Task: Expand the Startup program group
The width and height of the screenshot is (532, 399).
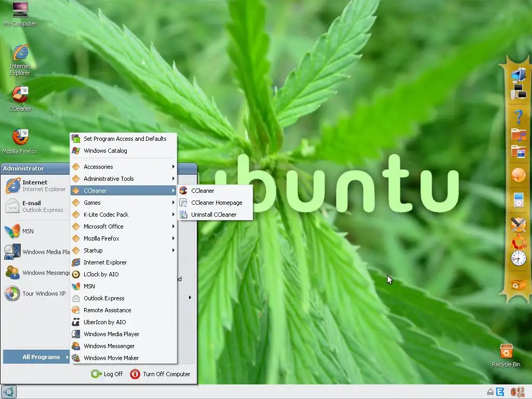Action: click(x=124, y=250)
